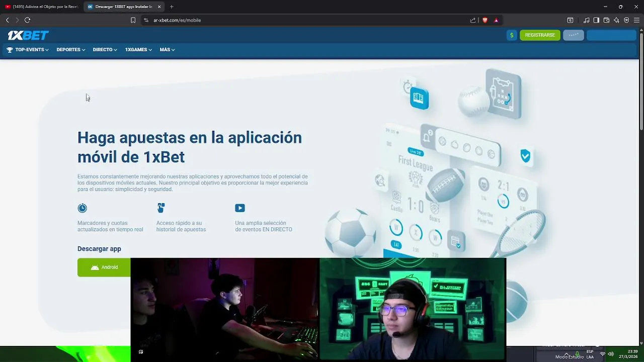This screenshot has width=644, height=362.
Task: Reload the page with the refresh icon
Action: point(27,20)
